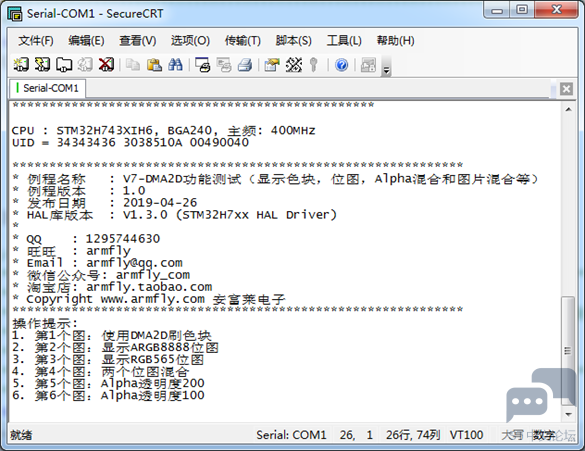
Task: Click the QQ 1295744630 line
Action: pyautogui.click(x=86, y=239)
